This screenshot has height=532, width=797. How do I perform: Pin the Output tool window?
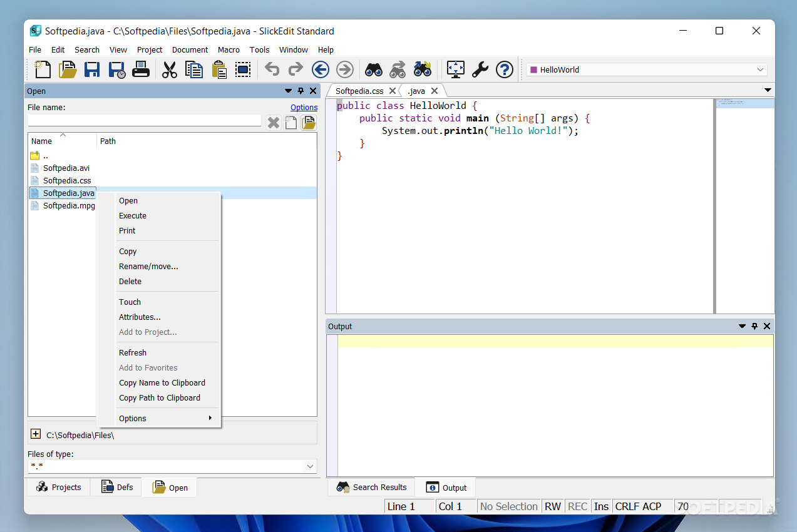coord(754,326)
